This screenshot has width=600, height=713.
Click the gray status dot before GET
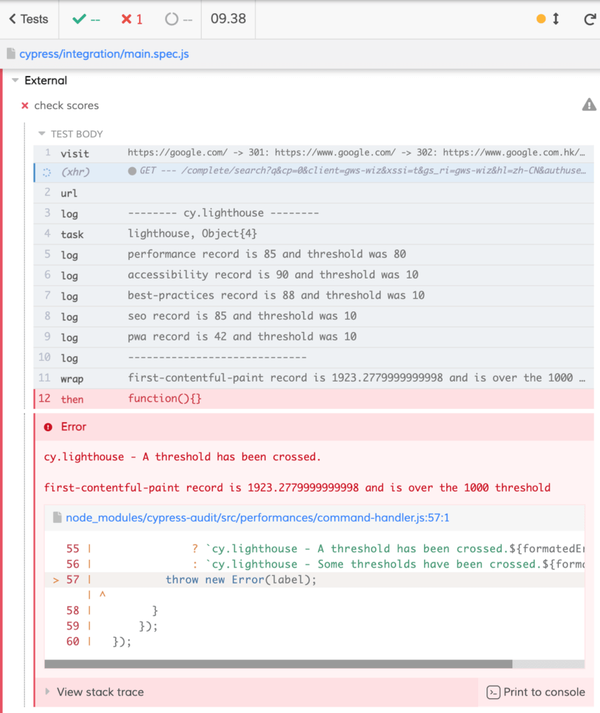point(132,171)
